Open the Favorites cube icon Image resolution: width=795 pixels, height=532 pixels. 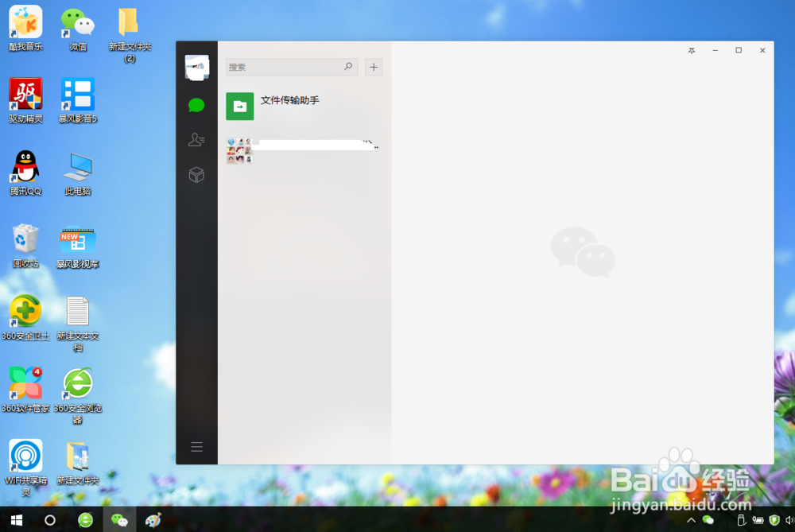pos(196,174)
